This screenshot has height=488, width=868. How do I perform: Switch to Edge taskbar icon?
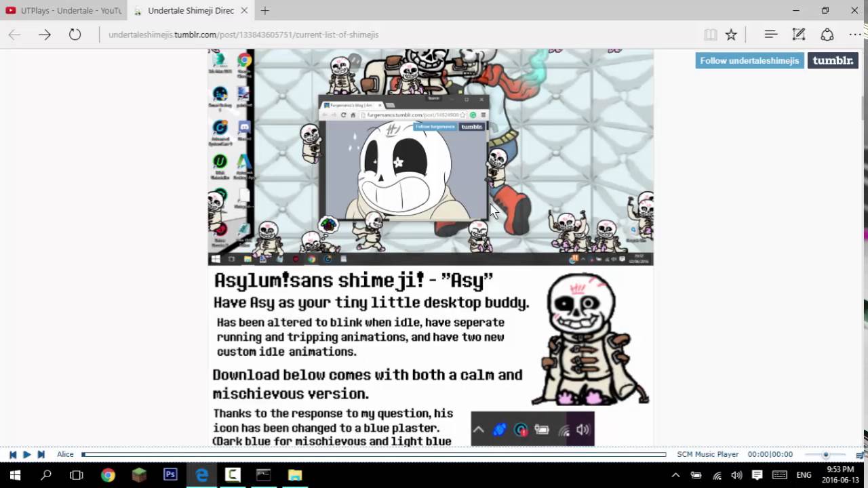pyautogui.click(x=201, y=475)
